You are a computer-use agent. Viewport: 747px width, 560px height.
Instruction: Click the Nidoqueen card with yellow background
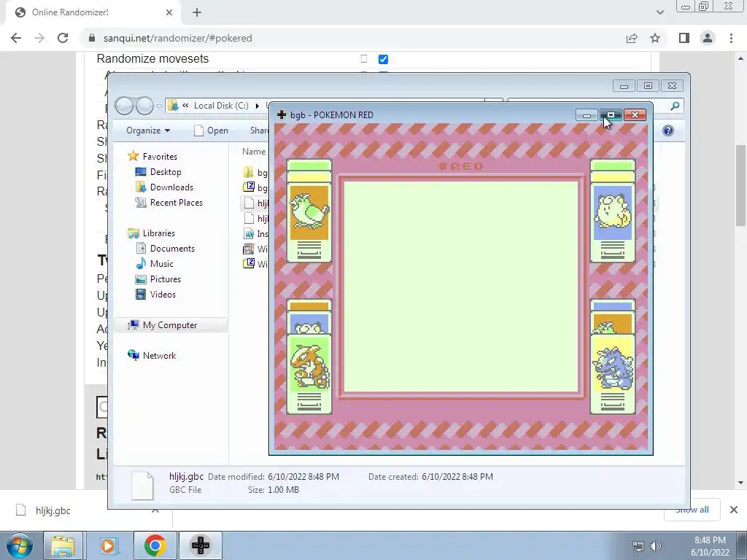pos(613,374)
